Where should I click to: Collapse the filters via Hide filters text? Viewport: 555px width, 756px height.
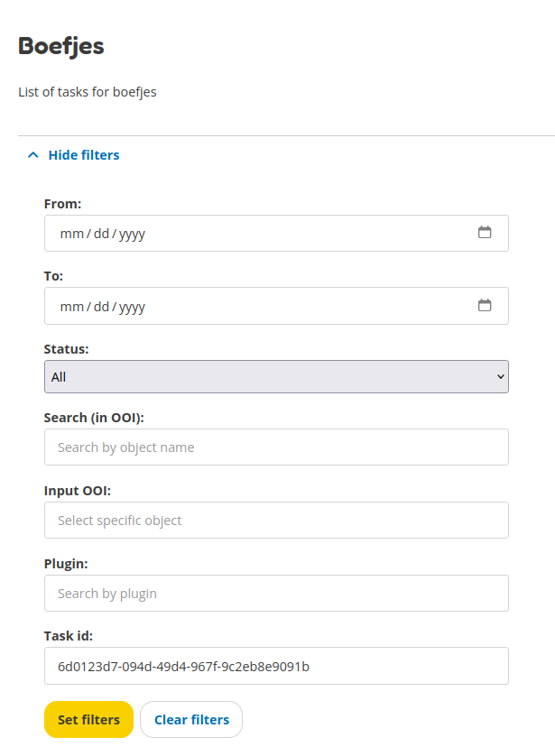(84, 155)
